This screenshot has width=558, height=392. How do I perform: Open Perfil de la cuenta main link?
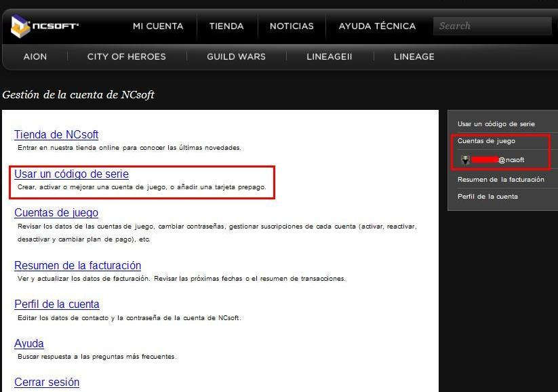click(56, 304)
